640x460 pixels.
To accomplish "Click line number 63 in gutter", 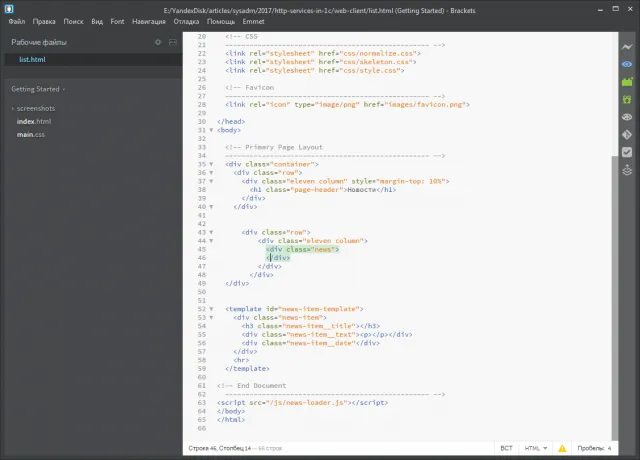I will click(202, 402).
